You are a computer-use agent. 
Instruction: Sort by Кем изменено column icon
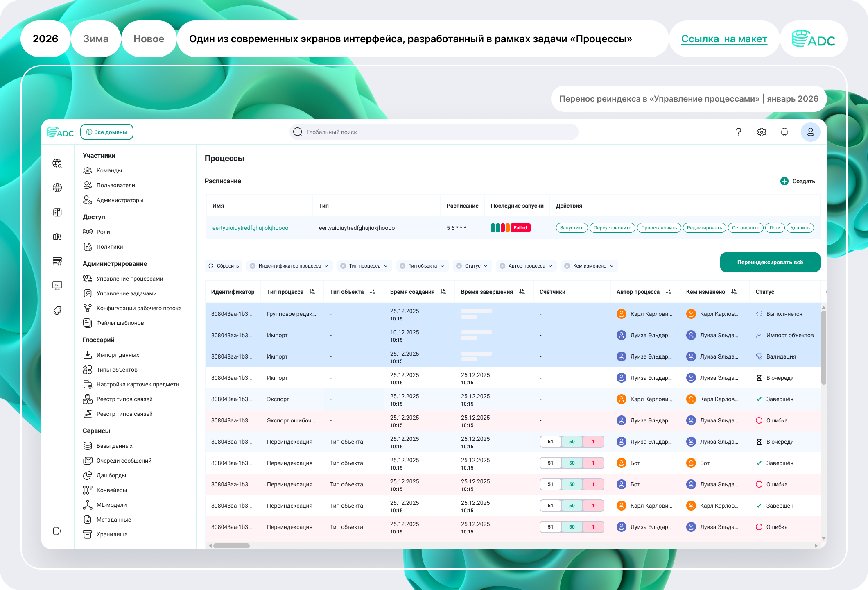click(x=734, y=292)
